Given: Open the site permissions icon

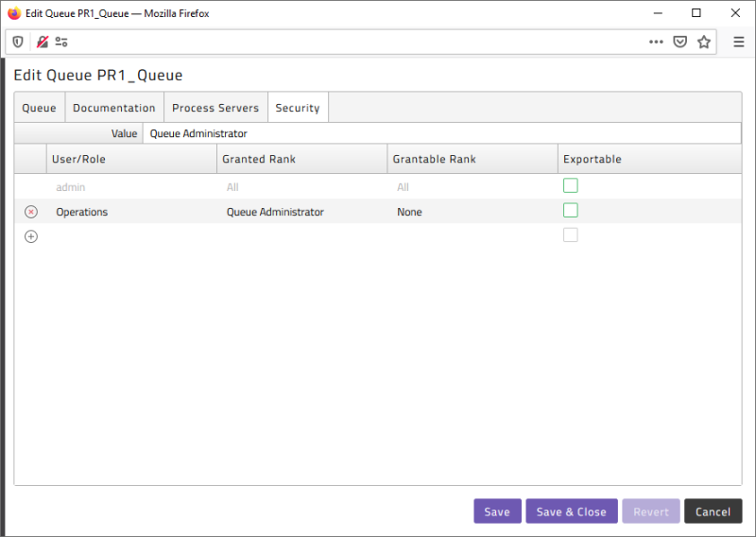Looking at the screenshot, I should click(x=61, y=42).
